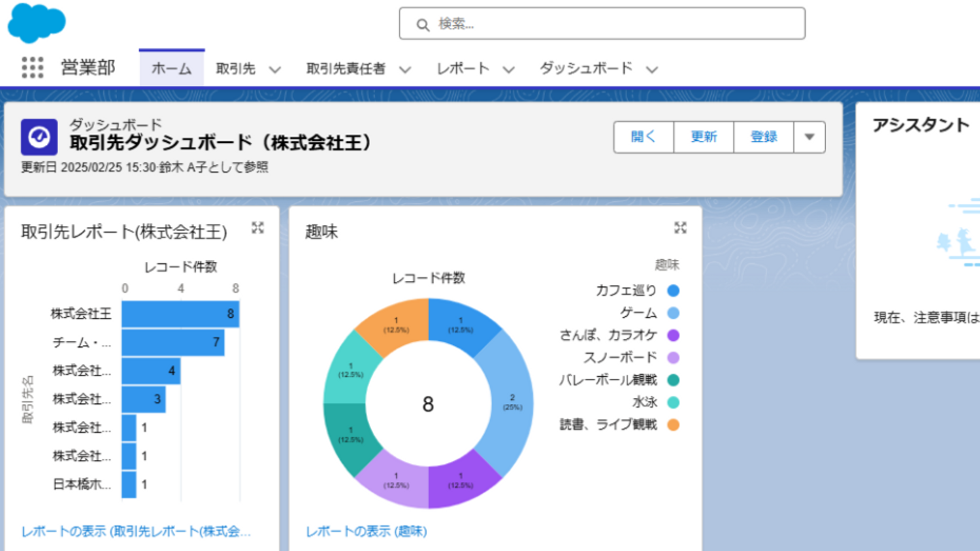Switch to the ホーム tab
980x551 pixels.
coord(171,69)
